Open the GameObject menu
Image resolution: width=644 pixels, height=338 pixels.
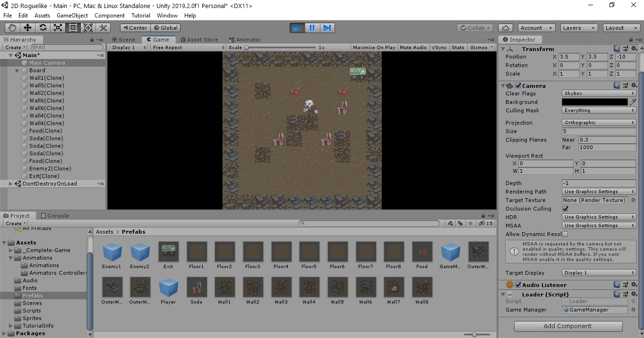72,16
